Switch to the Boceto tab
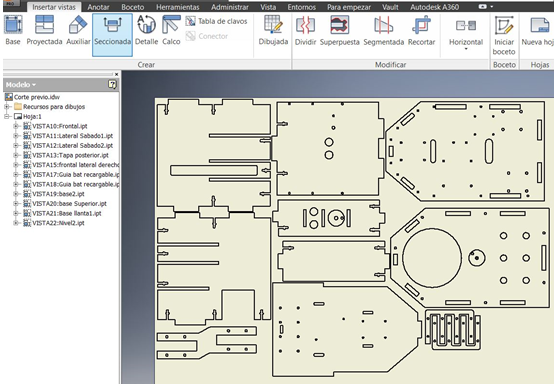 point(132,7)
